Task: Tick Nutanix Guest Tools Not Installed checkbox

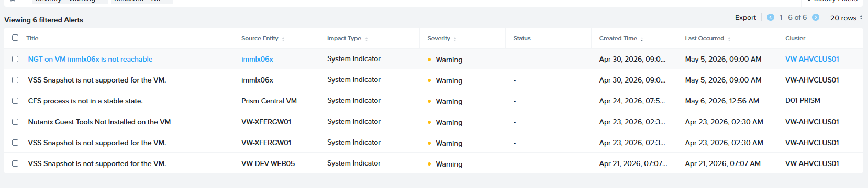Action: coord(15,122)
